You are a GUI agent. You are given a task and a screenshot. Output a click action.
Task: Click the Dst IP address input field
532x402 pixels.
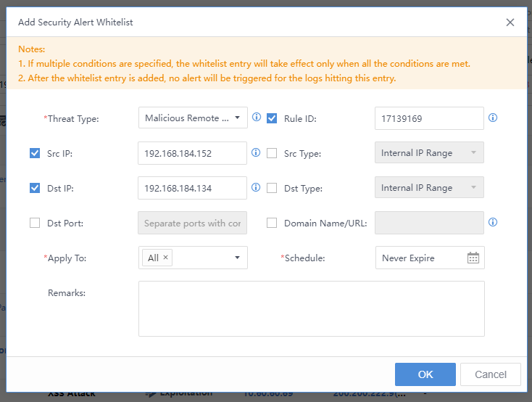(x=192, y=188)
